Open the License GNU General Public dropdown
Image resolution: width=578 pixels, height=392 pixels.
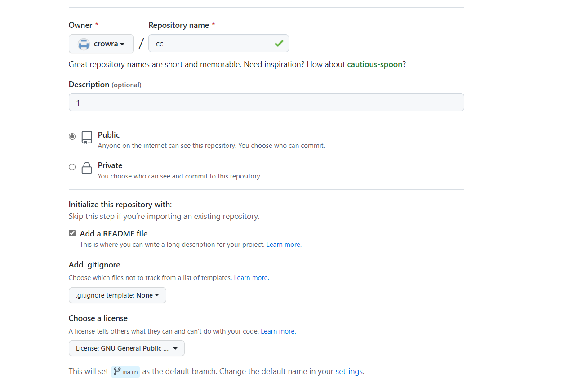tap(126, 348)
